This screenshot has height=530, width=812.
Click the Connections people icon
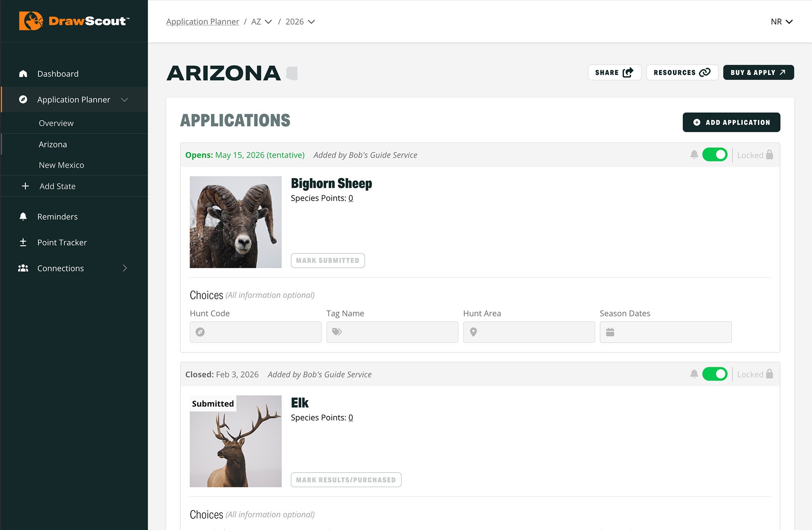[23, 268]
